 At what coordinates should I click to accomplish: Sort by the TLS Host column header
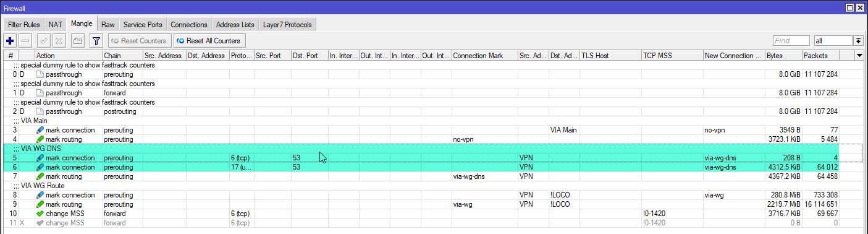pyautogui.click(x=610, y=56)
